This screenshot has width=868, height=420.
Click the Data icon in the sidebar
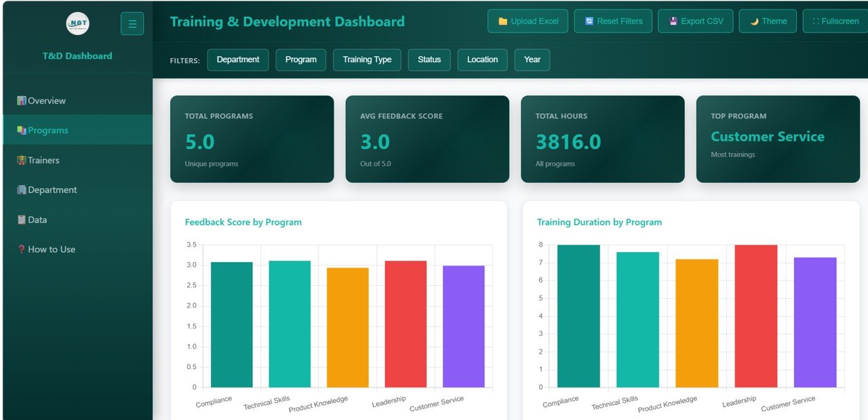click(x=21, y=219)
